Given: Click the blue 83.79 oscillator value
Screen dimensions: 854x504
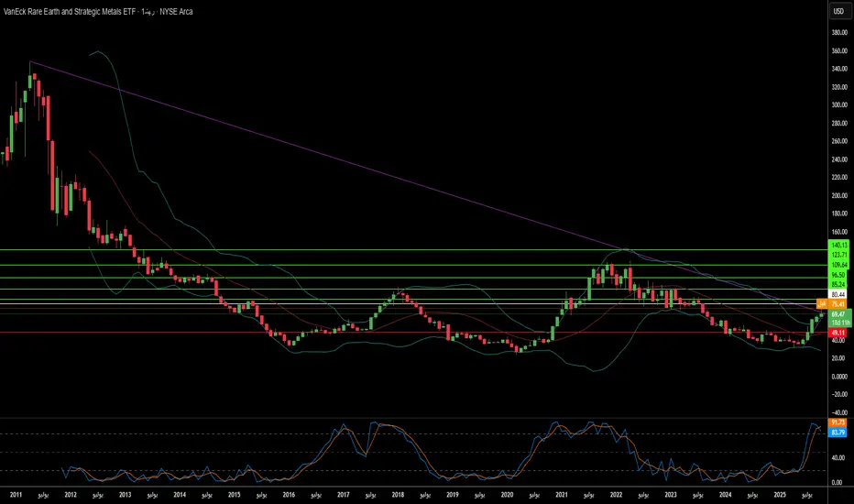Looking at the screenshot, I should (837, 431).
